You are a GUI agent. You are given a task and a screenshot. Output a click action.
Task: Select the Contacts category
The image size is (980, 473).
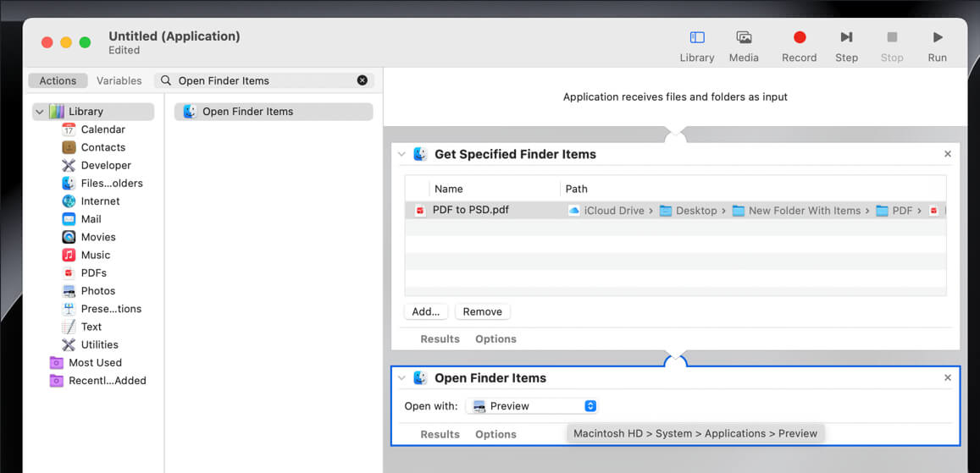[93, 147]
